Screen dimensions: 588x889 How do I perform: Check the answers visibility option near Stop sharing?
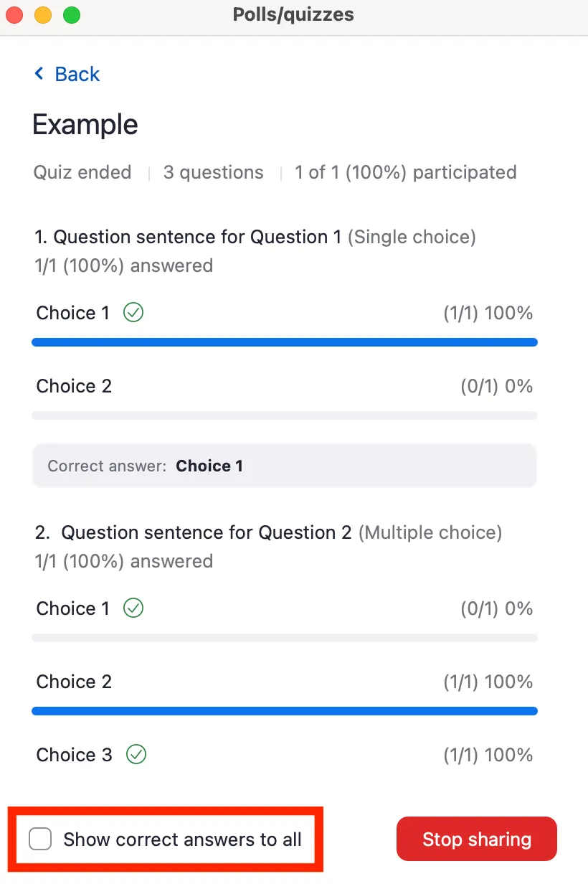click(x=42, y=839)
